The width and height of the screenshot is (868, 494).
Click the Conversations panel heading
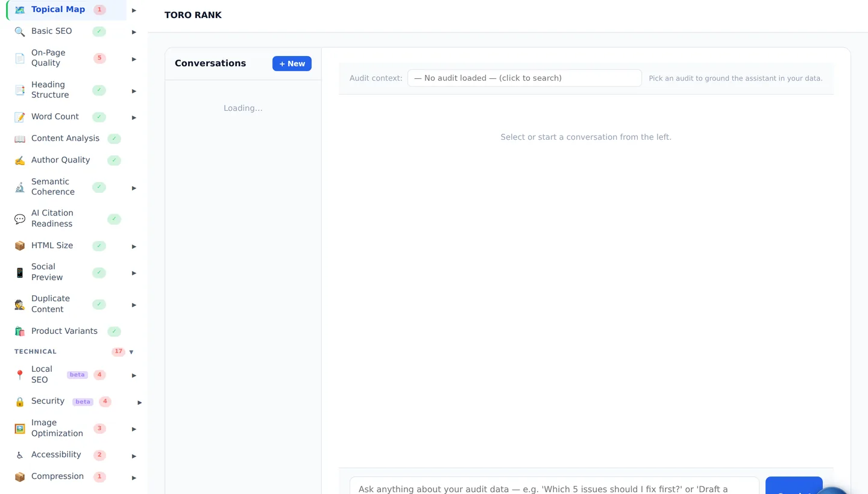tap(210, 63)
